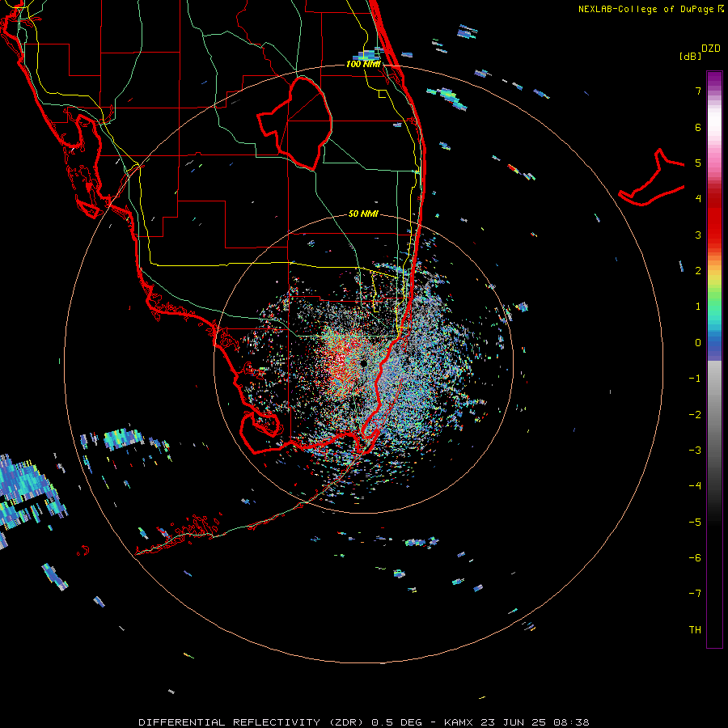Click the Differential Reflectivity caption at the bottom
This screenshot has height=728, width=728.
[x=363, y=722]
